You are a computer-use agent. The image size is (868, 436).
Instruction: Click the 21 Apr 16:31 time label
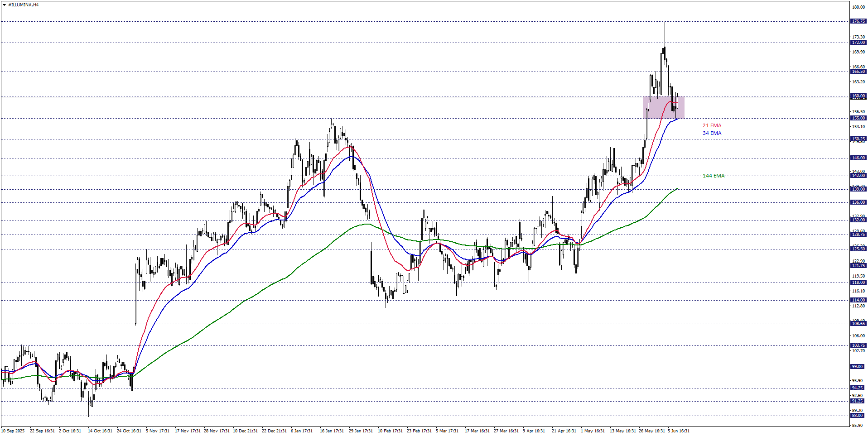pyautogui.click(x=564, y=431)
